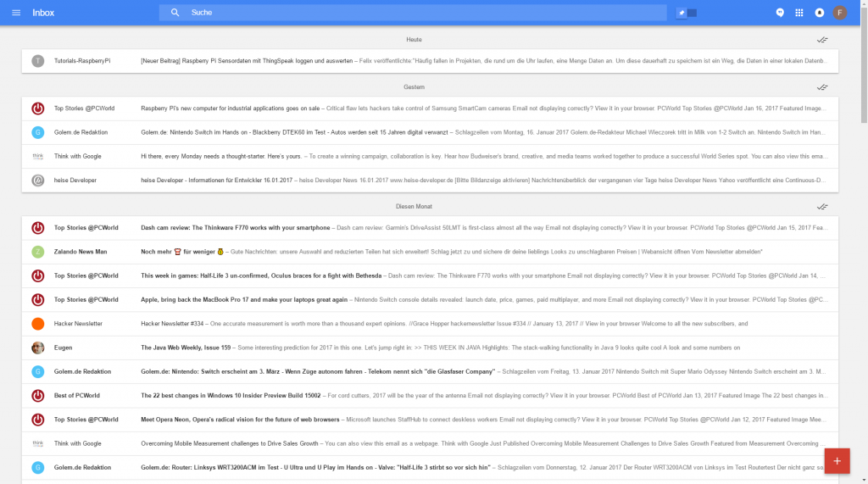Image resolution: width=868 pixels, height=484 pixels.
Task: Open Meet Opera Neon email
Action: point(430,420)
